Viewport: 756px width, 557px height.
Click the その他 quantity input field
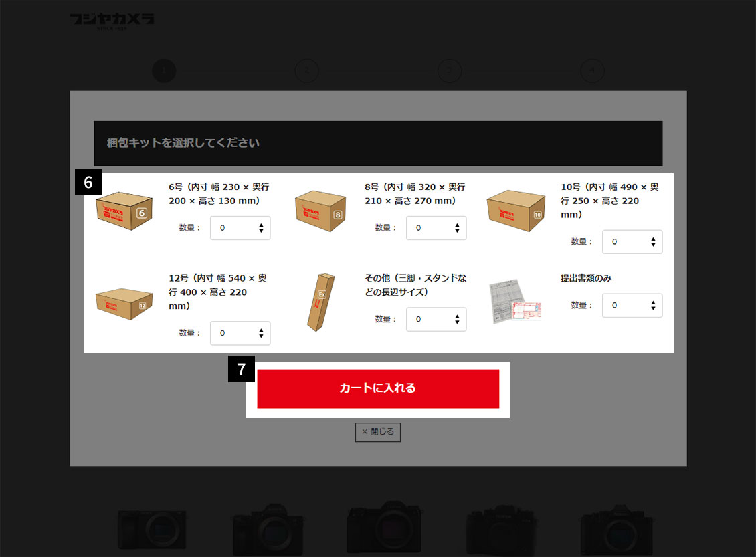tap(436, 319)
